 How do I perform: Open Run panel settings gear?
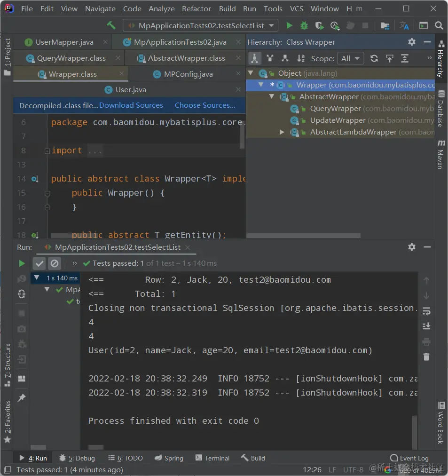tap(412, 247)
